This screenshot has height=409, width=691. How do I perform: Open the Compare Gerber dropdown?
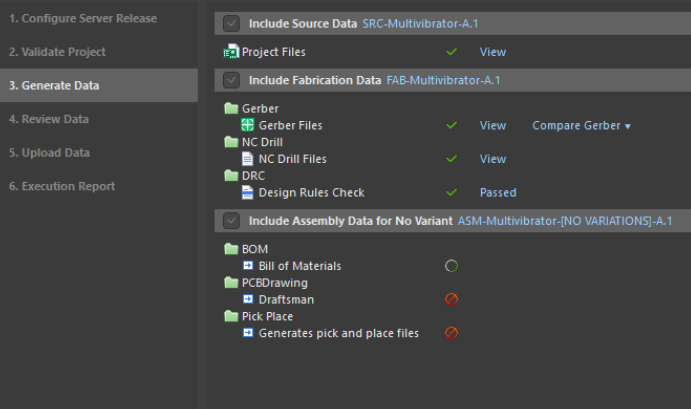tap(581, 125)
